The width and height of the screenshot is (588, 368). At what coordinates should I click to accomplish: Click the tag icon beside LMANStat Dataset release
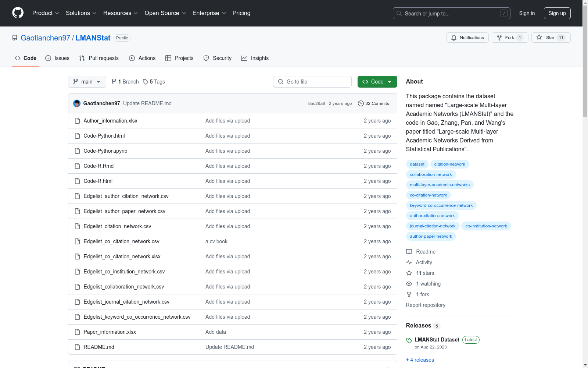coord(409,340)
